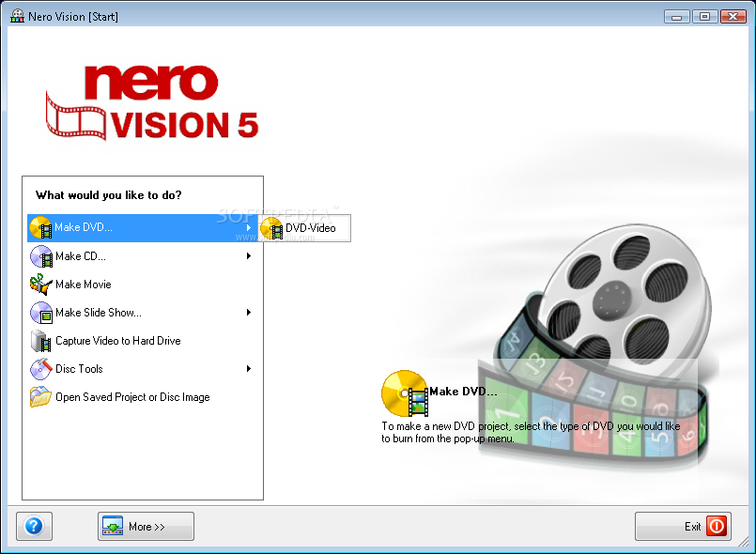The width and height of the screenshot is (756, 554).
Task: Click the Make DVD disc icon
Action: point(40,227)
